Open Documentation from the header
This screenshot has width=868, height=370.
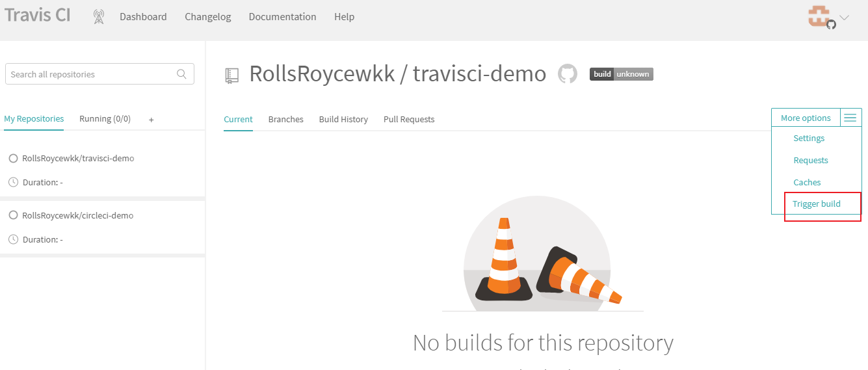(x=283, y=17)
